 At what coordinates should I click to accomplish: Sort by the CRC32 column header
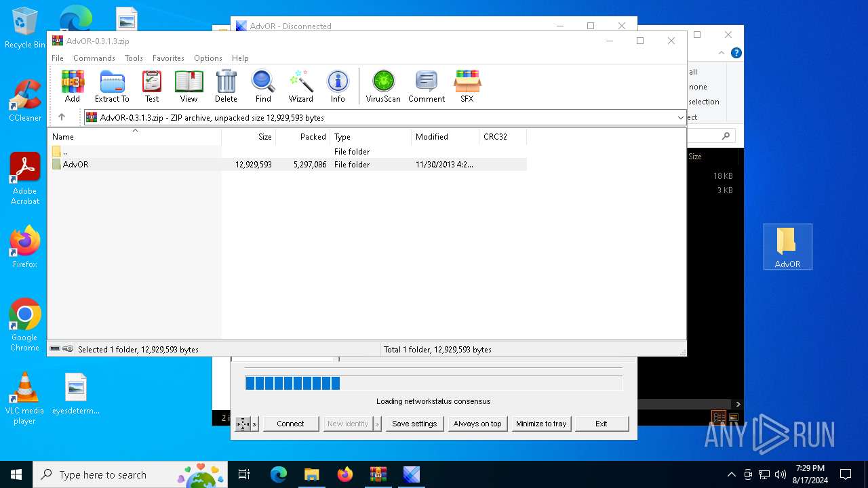tap(502, 136)
